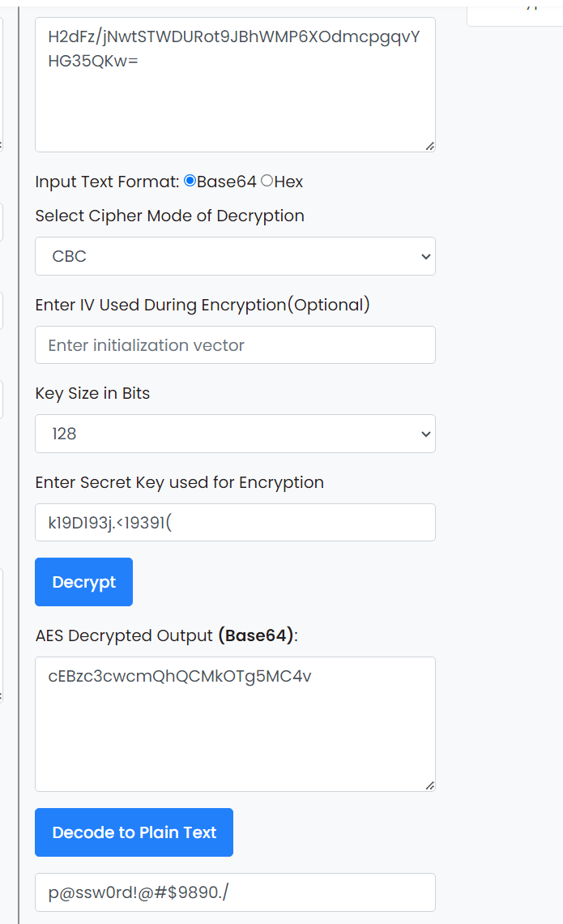Viewport: 563px width, 924px height.
Task: Open the CBC cipher mode dropdown
Action: 235,256
